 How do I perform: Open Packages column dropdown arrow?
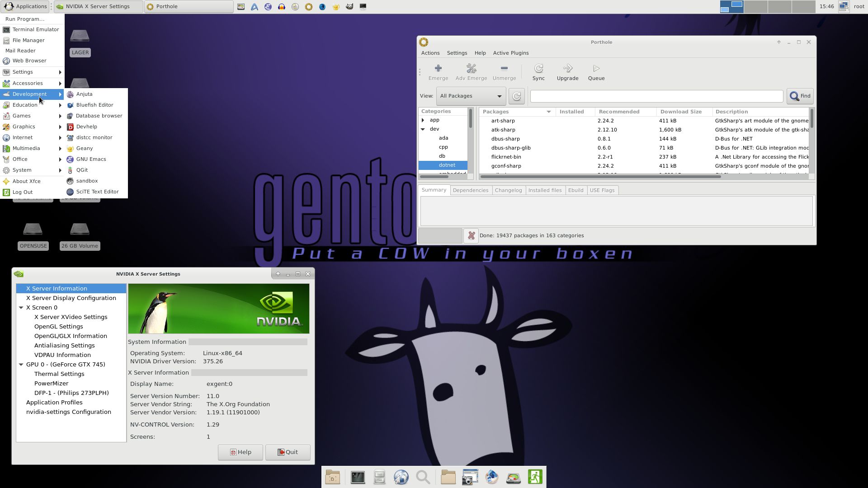tap(549, 112)
